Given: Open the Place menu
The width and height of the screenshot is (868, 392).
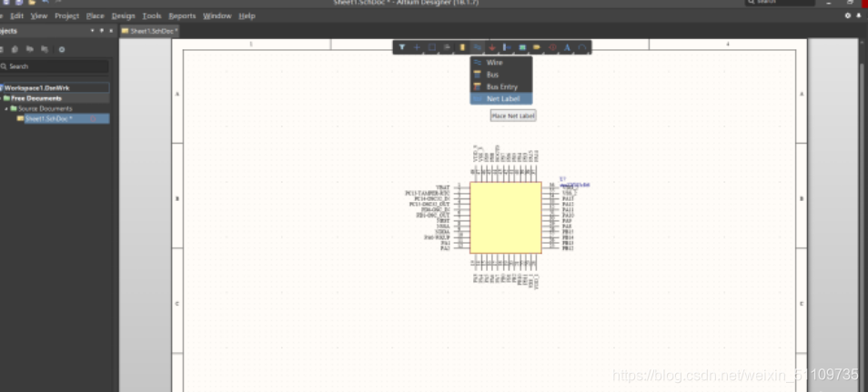Looking at the screenshot, I should click(96, 16).
